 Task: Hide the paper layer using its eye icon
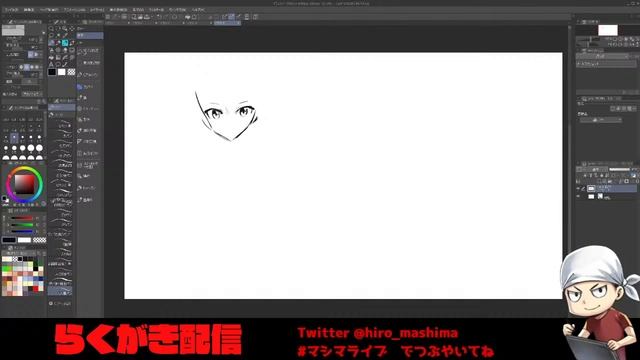point(578,196)
